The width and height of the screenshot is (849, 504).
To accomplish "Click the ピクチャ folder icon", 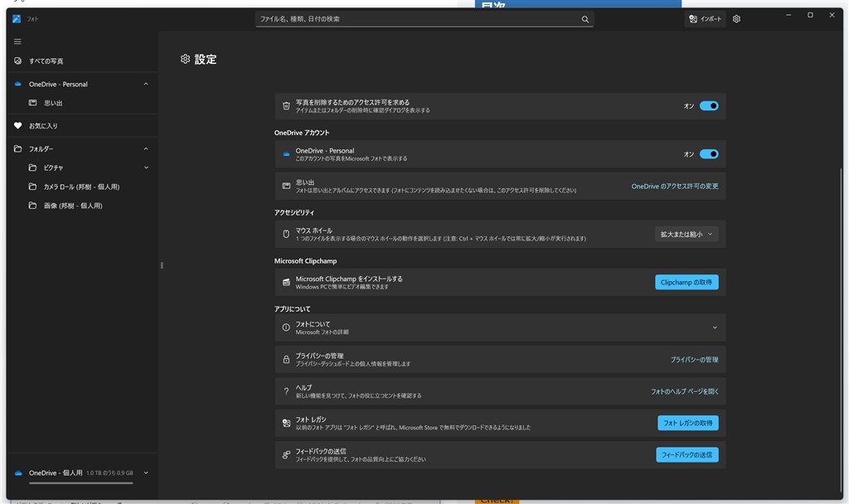I will 32,167.
